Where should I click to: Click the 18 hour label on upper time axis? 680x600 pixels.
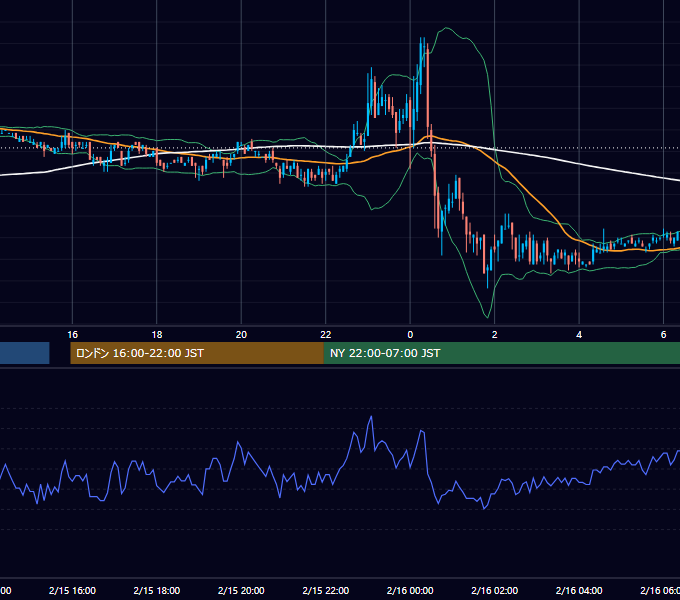coord(157,335)
